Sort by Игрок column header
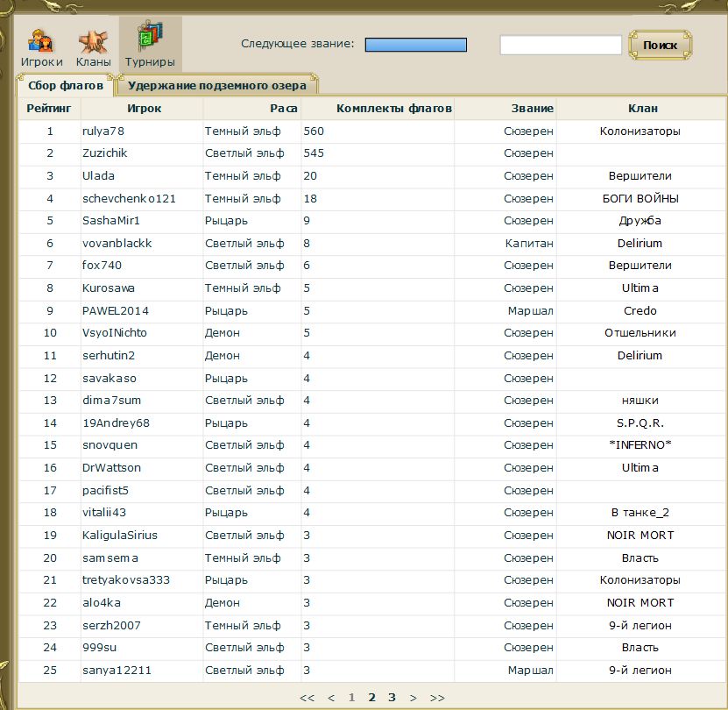Viewport: 728px width, 710px height. click(x=144, y=109)
